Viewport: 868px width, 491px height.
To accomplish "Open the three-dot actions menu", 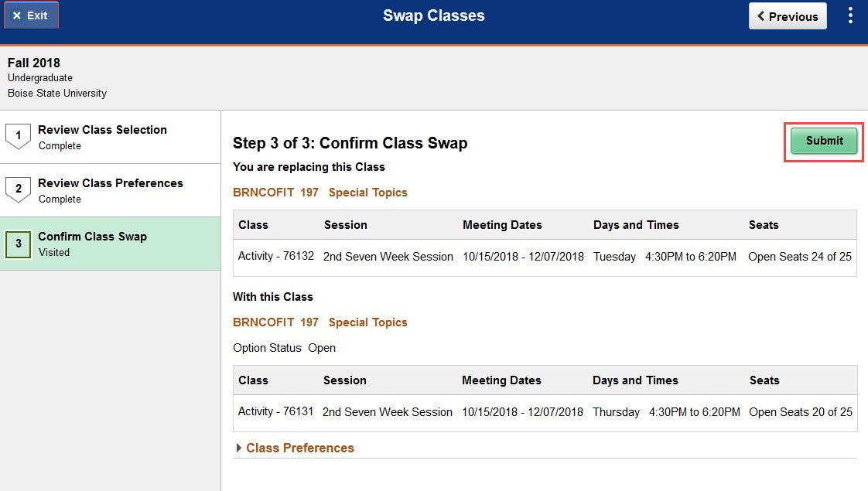I will point(850,15).
